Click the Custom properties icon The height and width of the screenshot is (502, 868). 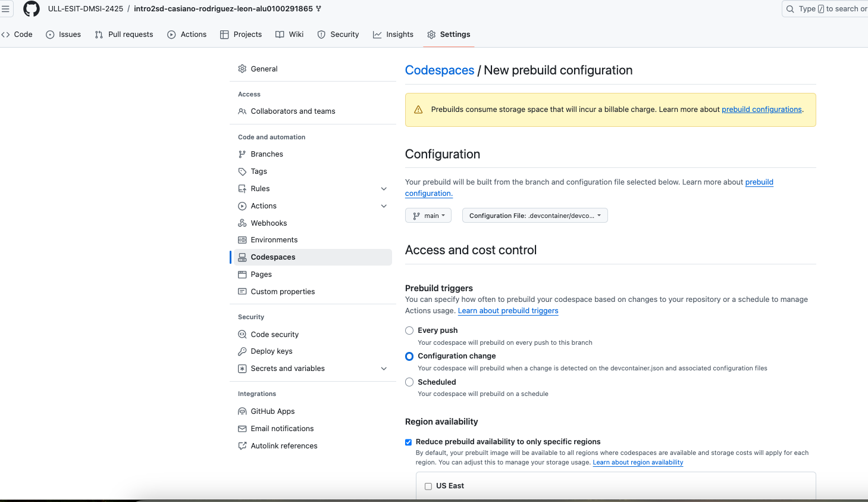[x=242, y=292]
